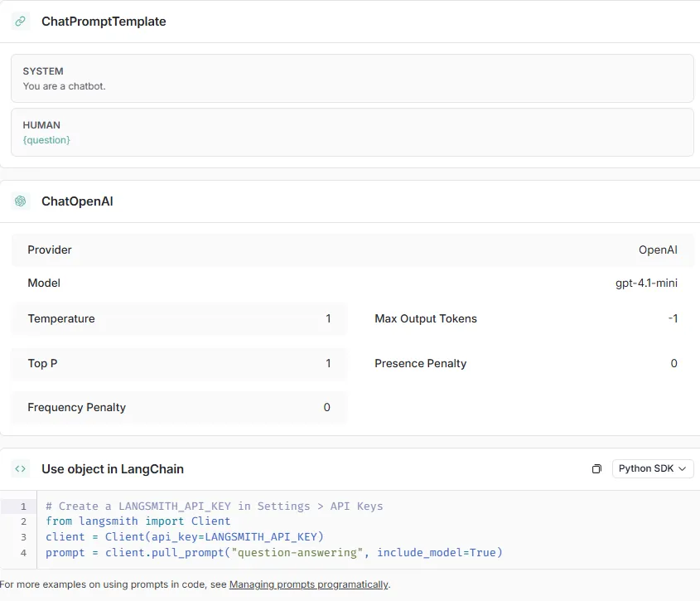Click the Frequency Penalty value

point(326,407)
